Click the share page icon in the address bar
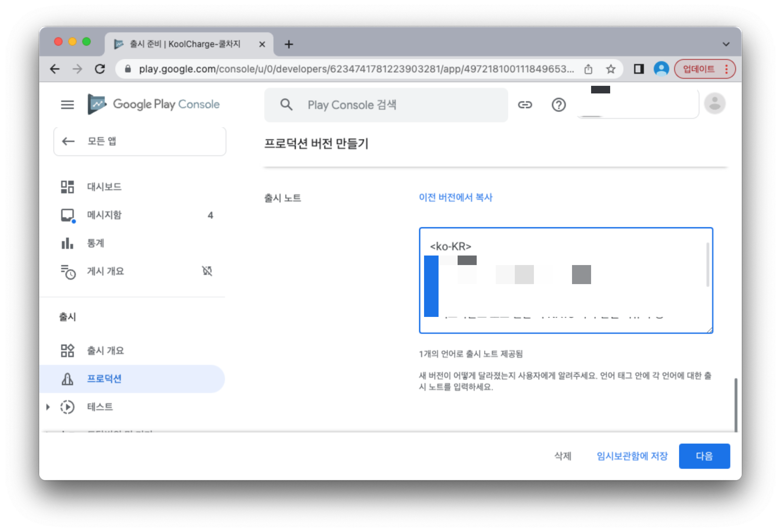781x532 pixels. [x=588, y=69]
